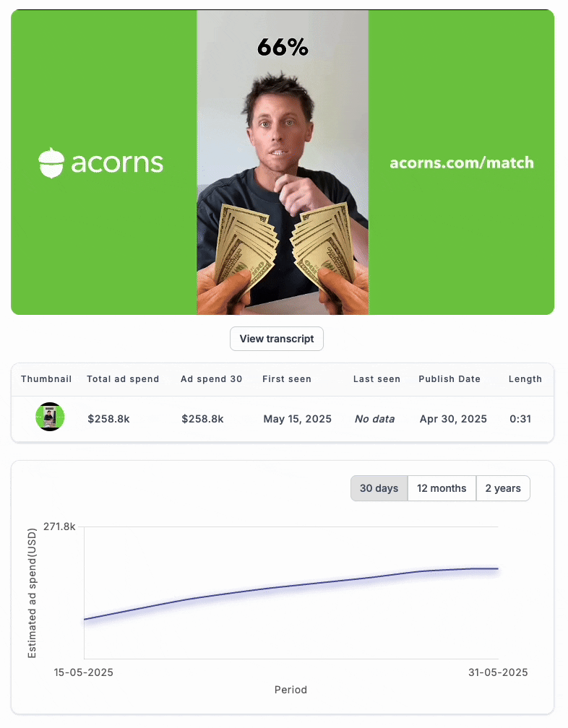Sort by Ad spend 30 column
Viewport: 568px width, 728px height.
pyautogui.click(x=211, y=379)
